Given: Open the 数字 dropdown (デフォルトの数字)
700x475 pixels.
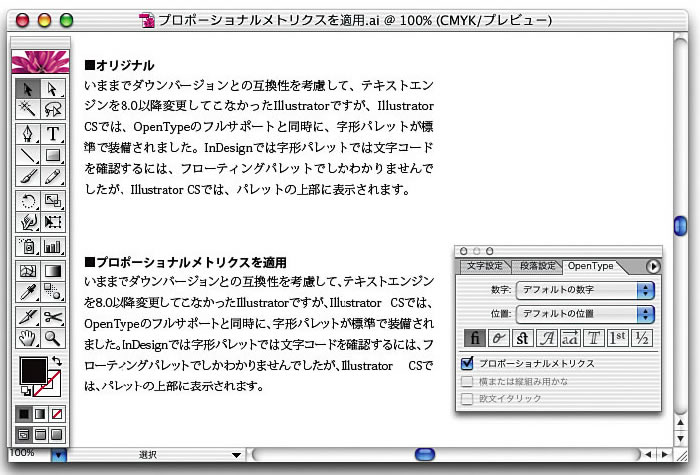Looking at the screenshot, I should [x=585, y=290].
